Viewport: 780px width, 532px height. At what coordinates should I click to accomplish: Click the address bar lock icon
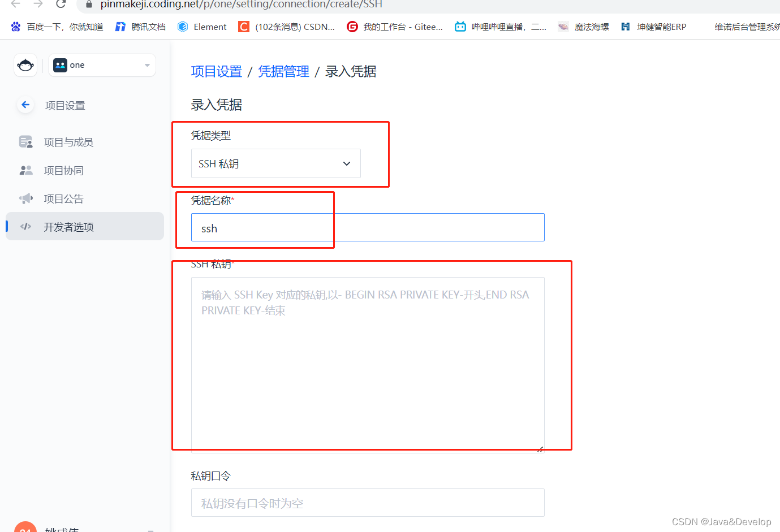(89, 4)
